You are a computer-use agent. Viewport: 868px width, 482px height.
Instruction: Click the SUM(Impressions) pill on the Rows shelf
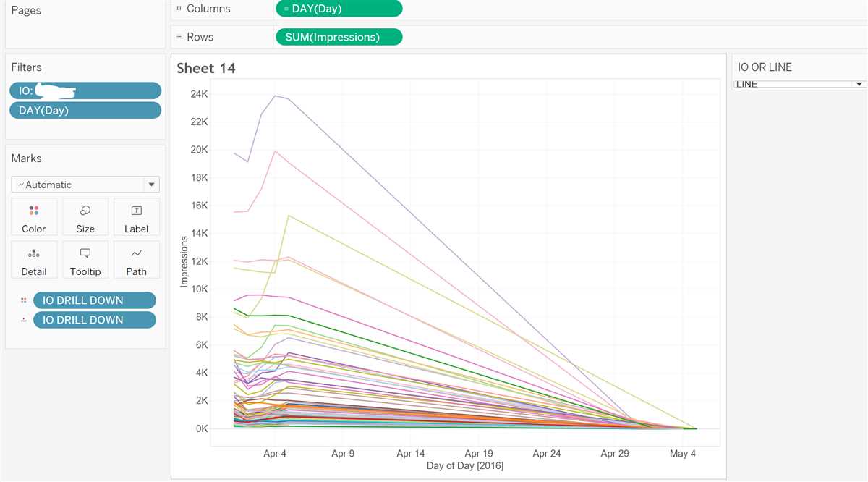pyautogui.click(x=339, y=36)
